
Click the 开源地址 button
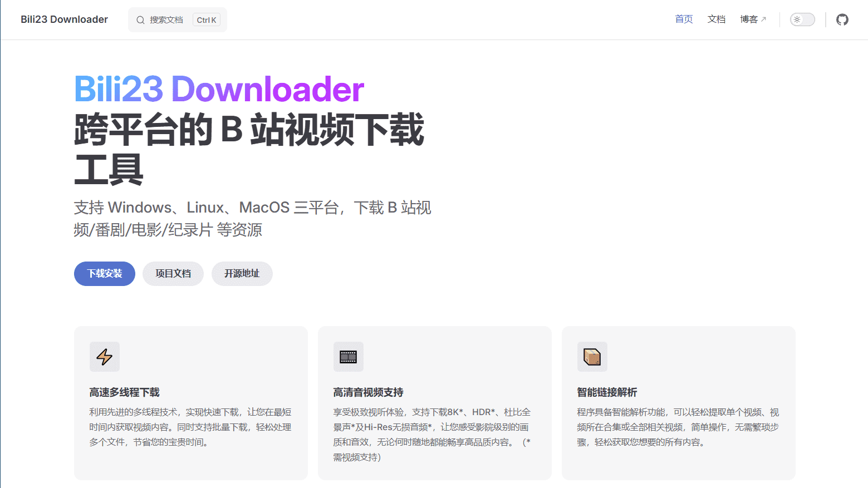tap(242, 274)
